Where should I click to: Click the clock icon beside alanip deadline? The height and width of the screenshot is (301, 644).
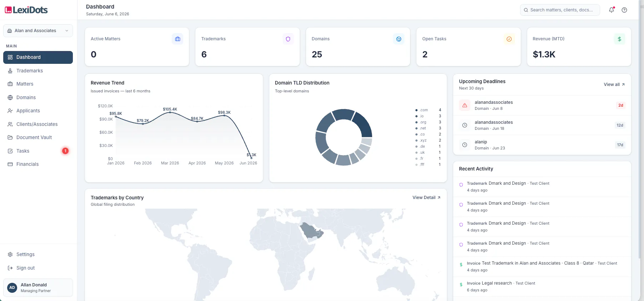[465, 145]
